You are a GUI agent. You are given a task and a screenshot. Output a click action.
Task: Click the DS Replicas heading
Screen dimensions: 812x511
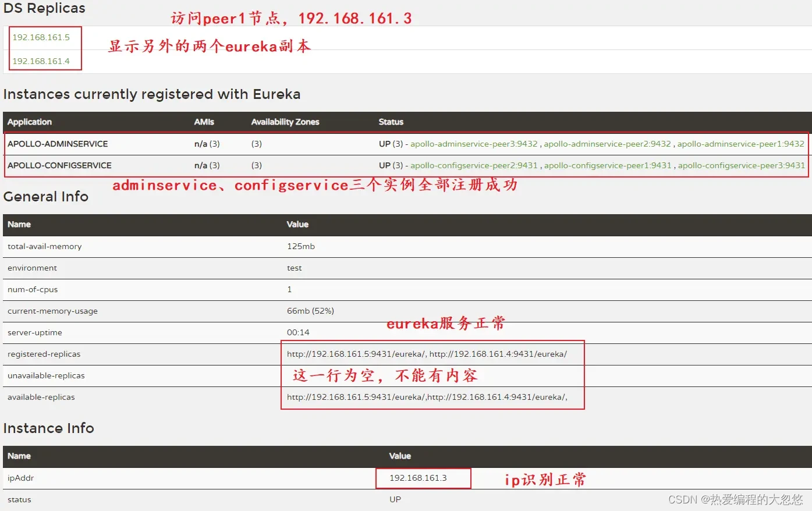44,8
